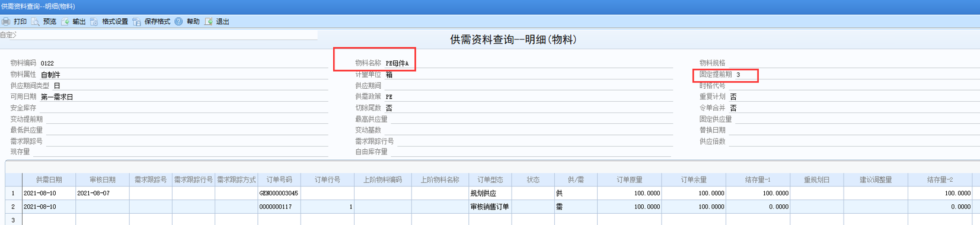Click the 上阶物料名称 column header
This screenshot has width=980, height=225.
point(440,179)
